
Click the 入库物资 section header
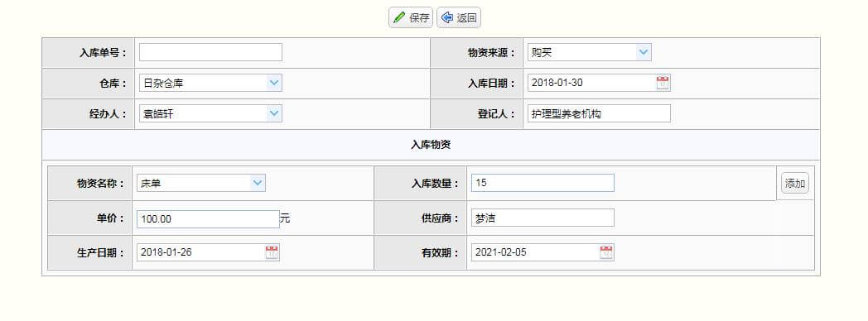coord(431,145)
